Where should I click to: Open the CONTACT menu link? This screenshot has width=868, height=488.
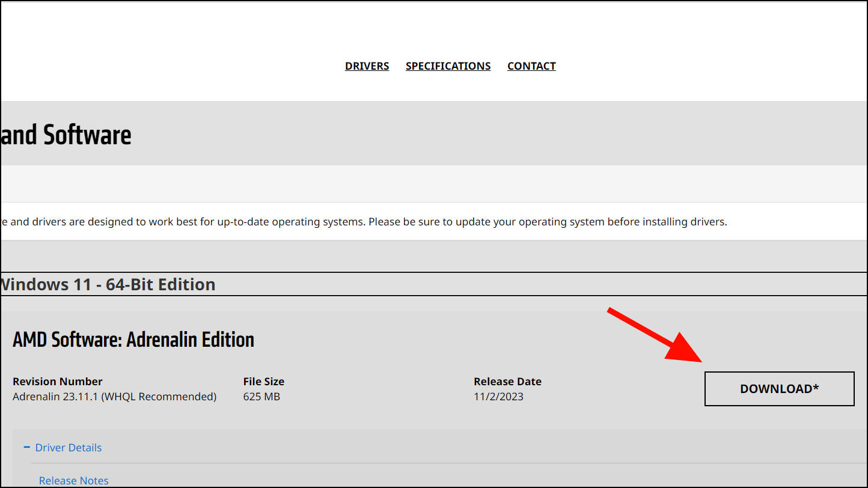[x=531, y=66]
